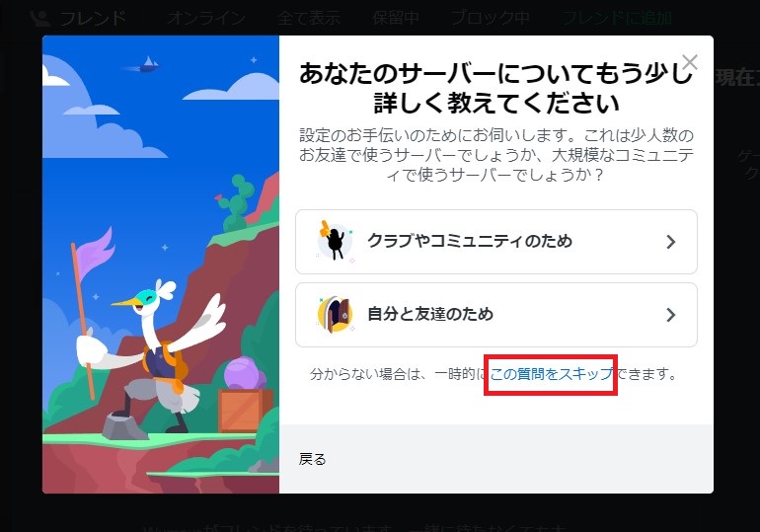Click the 戻る back button
This screenshot has width=760, height=532.
coord(313,459)
